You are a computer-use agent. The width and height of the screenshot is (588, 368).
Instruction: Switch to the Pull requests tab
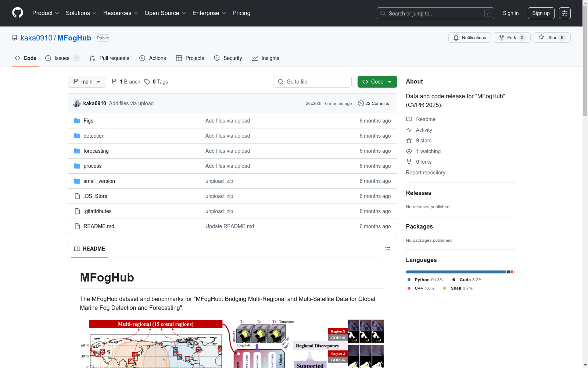coord(110,58)
